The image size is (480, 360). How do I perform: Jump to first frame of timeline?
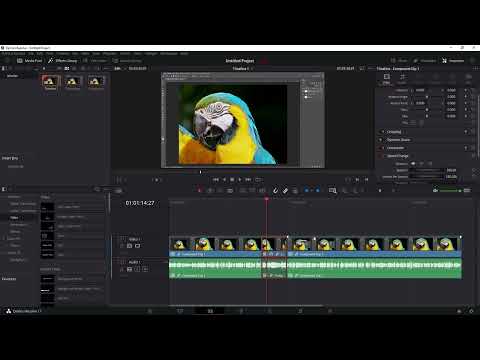pos(216,180)
